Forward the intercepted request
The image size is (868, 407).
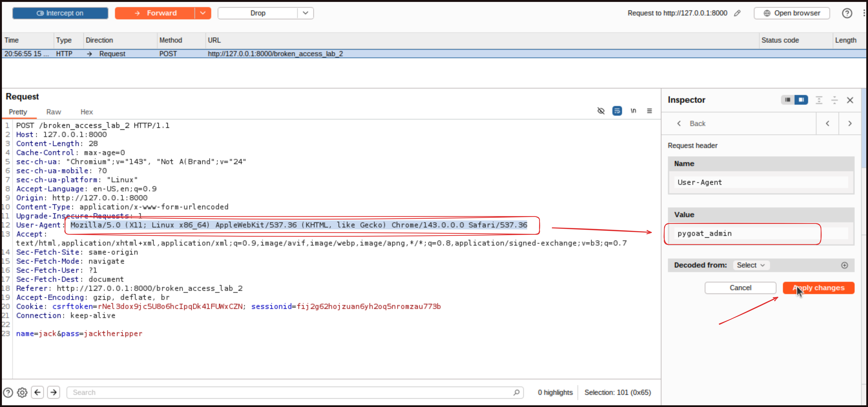[x=155, y=13]
